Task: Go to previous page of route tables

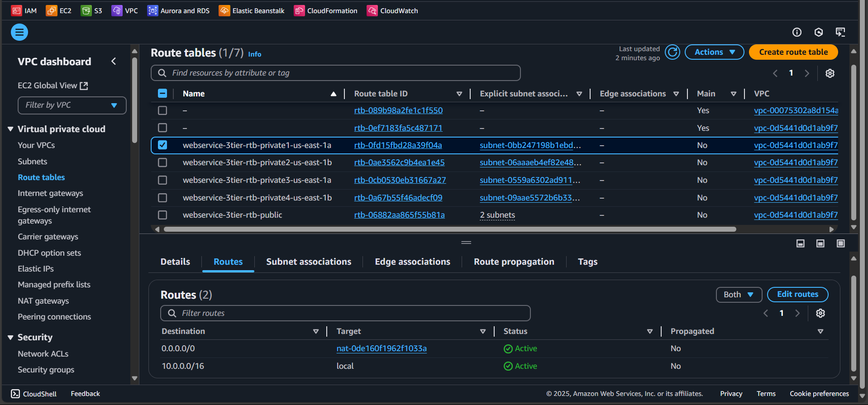Action: 775,73
